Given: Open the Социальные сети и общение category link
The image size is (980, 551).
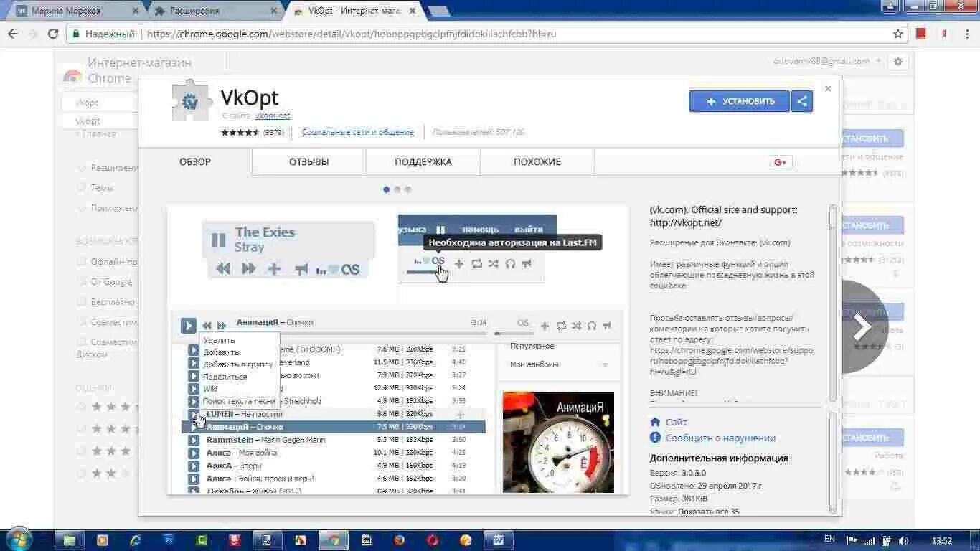Looking at the screenshot, I should (x=358, y=132).
